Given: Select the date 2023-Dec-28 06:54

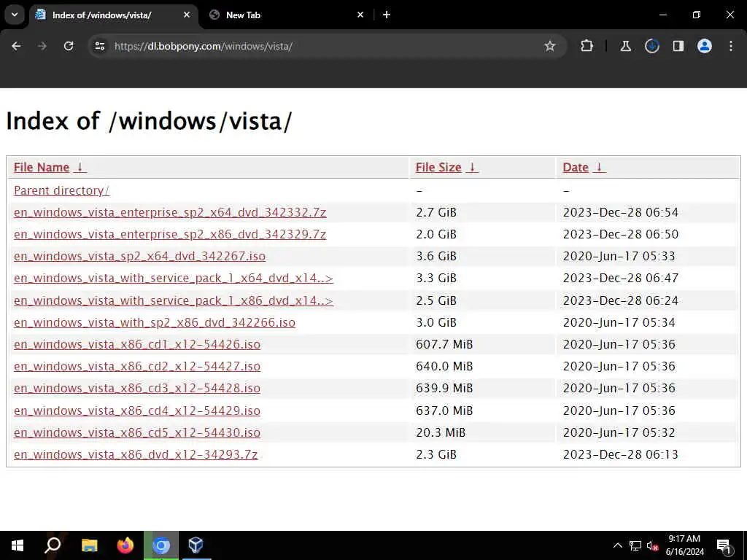Looking at the screenshot, I should tap(620, 212).
